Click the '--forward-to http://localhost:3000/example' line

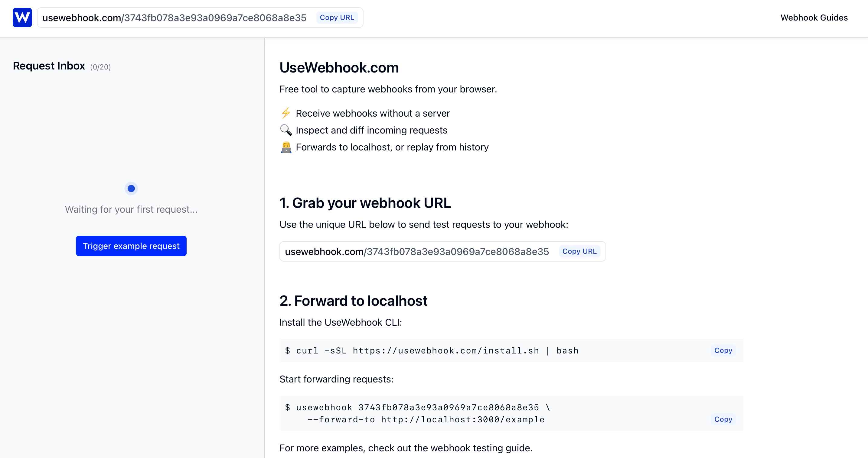point(426,420)
